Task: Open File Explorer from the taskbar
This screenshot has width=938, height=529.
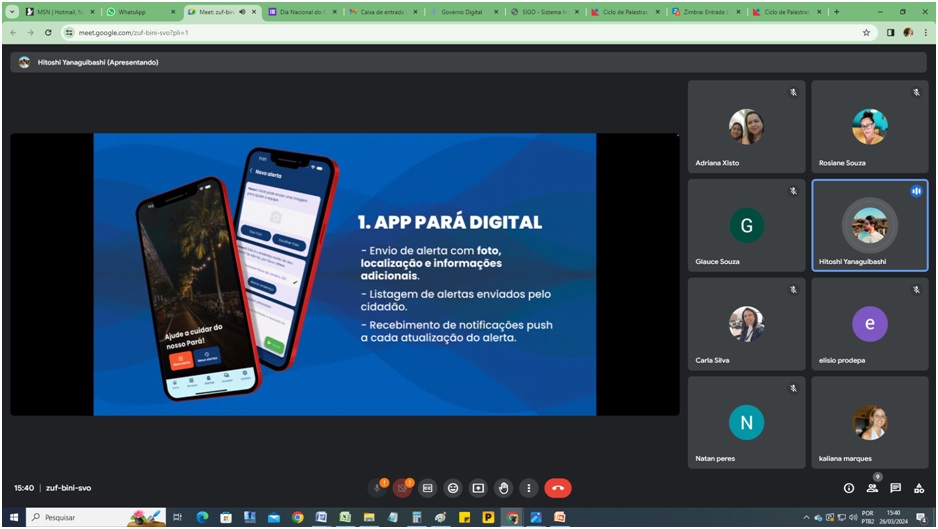Action: (x=369, y=518)
